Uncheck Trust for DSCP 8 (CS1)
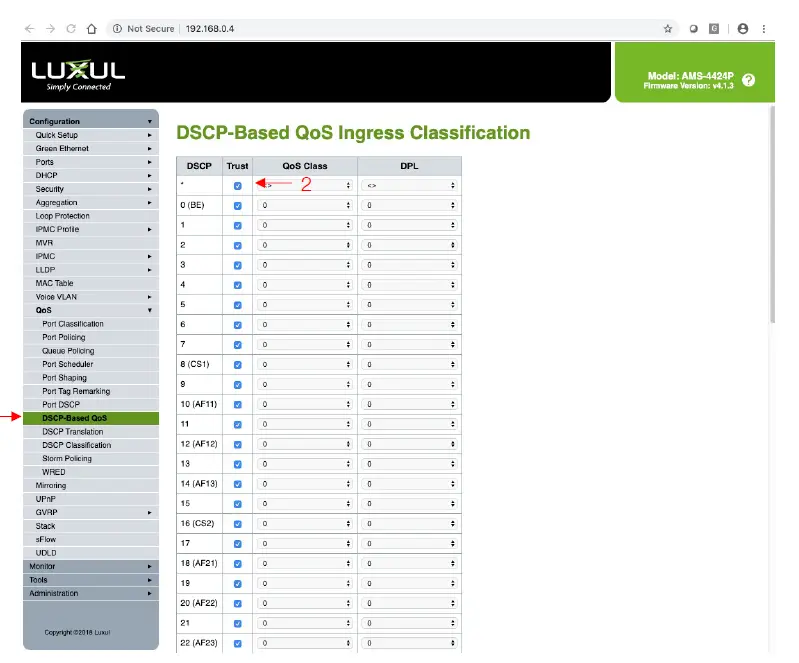 coord(237,365)
